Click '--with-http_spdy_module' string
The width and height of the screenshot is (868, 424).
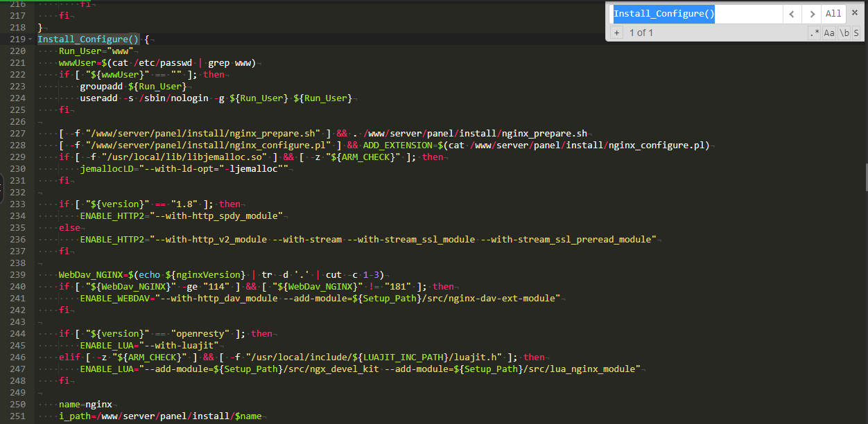pos(218,216)
